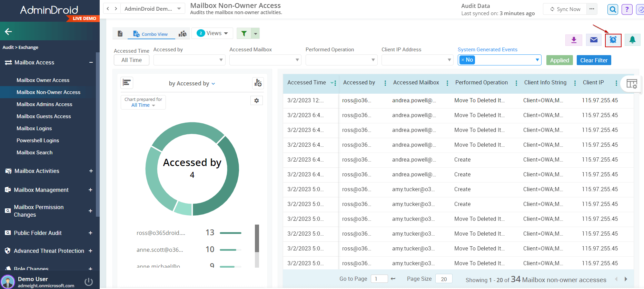The width and height of the screenshot is (644, 289).
Task: Click the green filter funnel icon
Action: click(244, 33)
